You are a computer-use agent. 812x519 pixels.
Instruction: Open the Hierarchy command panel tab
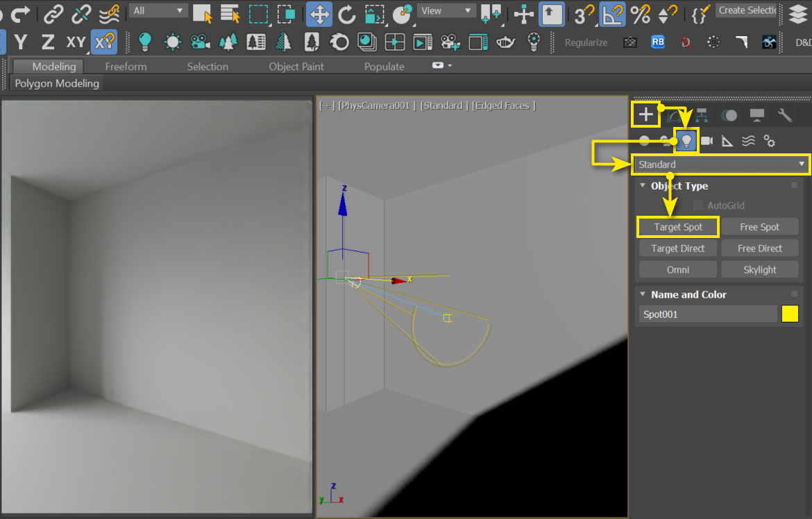(x=701, y=114)
